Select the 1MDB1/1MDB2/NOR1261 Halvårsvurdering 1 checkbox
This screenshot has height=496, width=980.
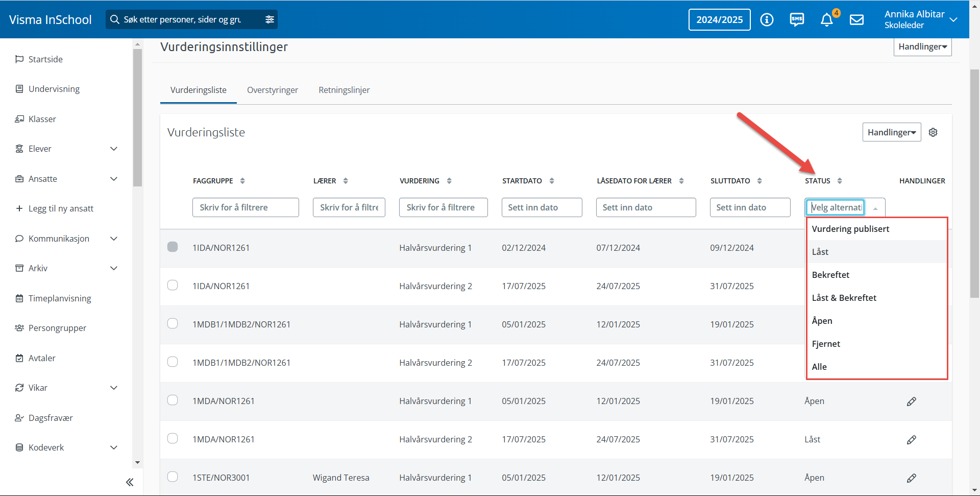173,323
